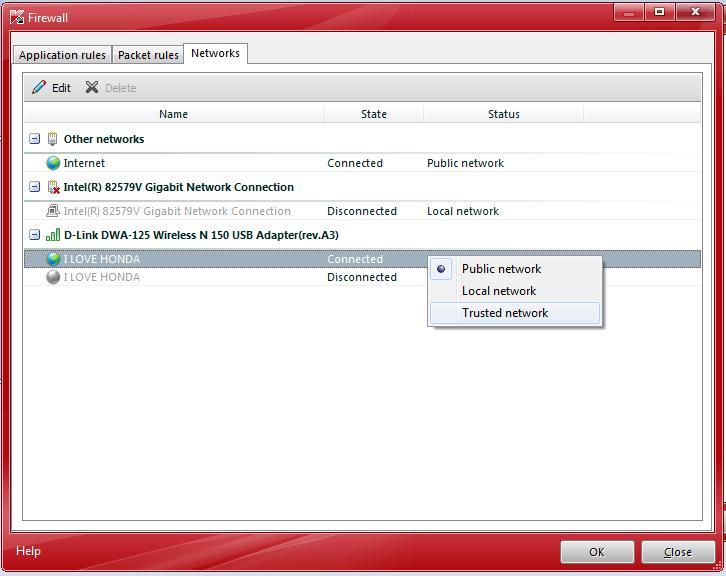Click Public network status of Internet
This screenshot has height=576, width=726.
(x=465, y=163)
